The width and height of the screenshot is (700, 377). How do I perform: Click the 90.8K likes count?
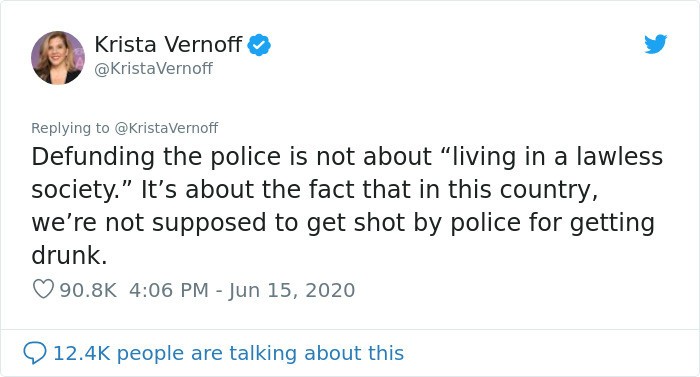click(88, 290)
